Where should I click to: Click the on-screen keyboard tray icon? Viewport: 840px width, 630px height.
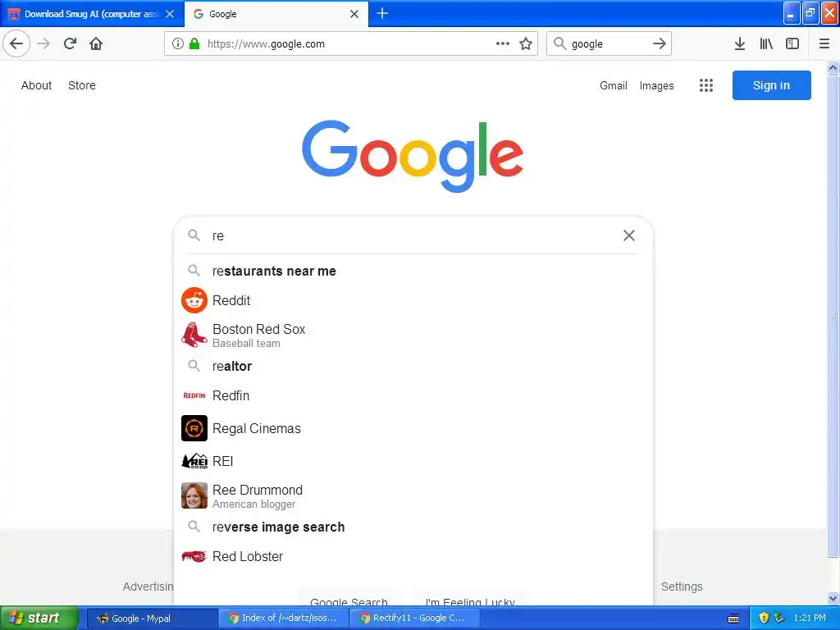coord(733,619)
